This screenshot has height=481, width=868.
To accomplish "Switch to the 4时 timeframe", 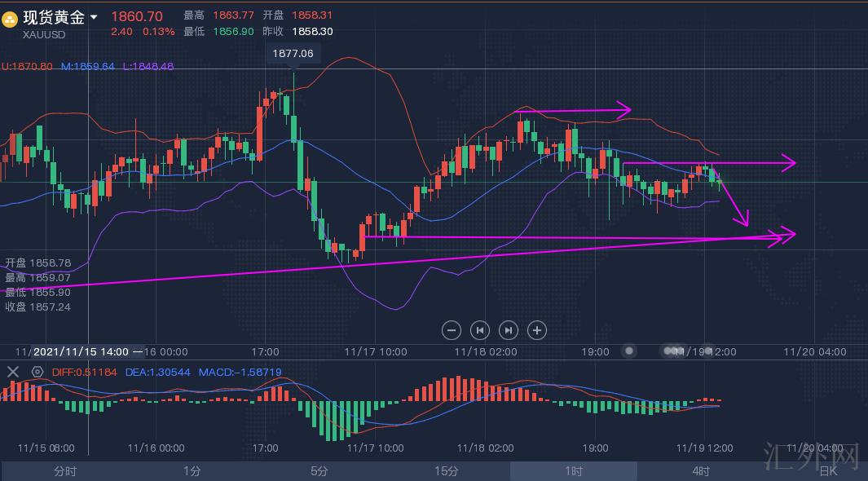I will [x=700, y=471].
